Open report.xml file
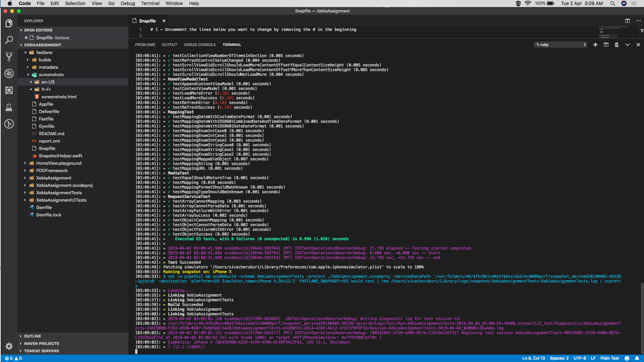The image size is (644, 362). point(73,141)
